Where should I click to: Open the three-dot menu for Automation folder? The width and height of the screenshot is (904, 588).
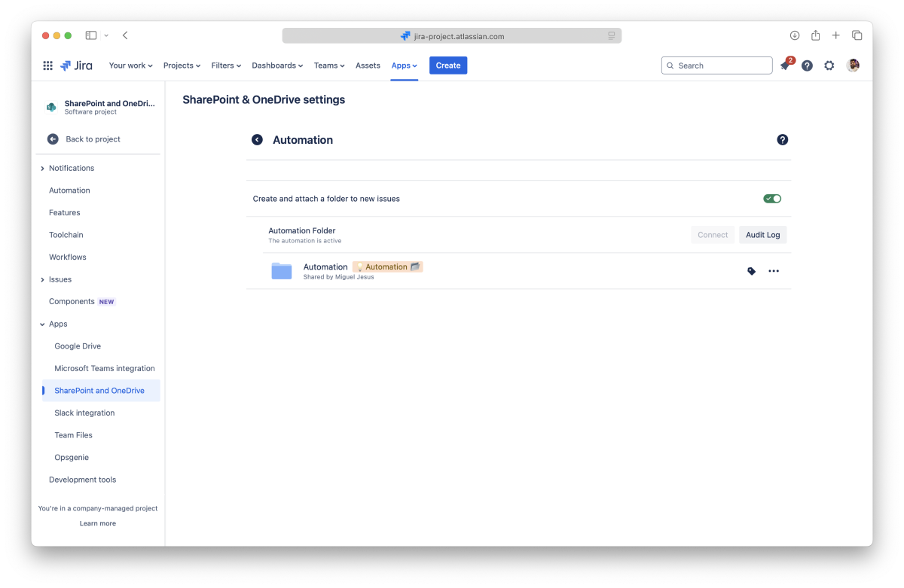tap(774, 271)
